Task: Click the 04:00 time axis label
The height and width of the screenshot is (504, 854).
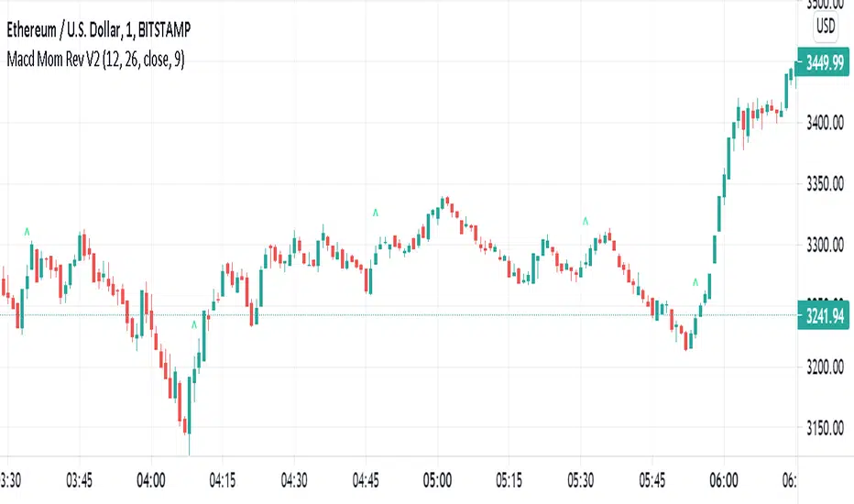Action: click(x=151, y=479)
